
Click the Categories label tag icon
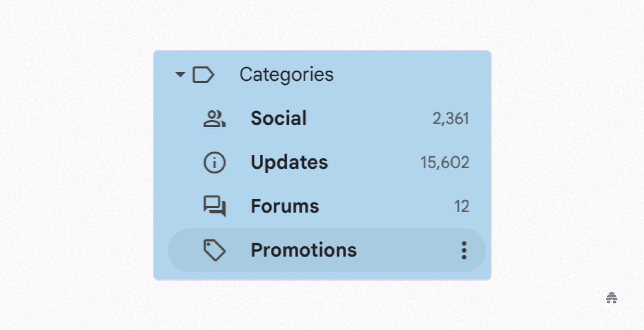pyautogui.click(x=203, y=75)
